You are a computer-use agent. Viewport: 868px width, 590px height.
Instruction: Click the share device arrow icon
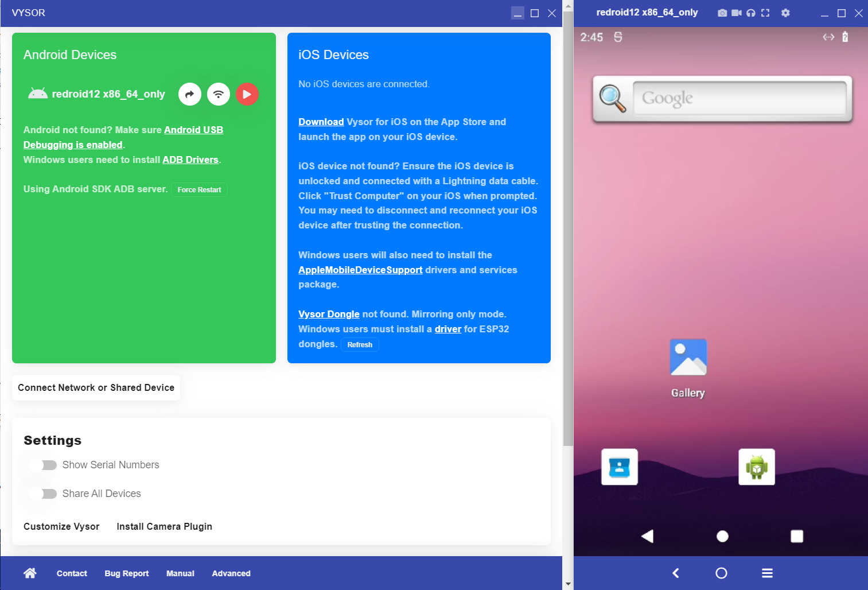[189, 94]
